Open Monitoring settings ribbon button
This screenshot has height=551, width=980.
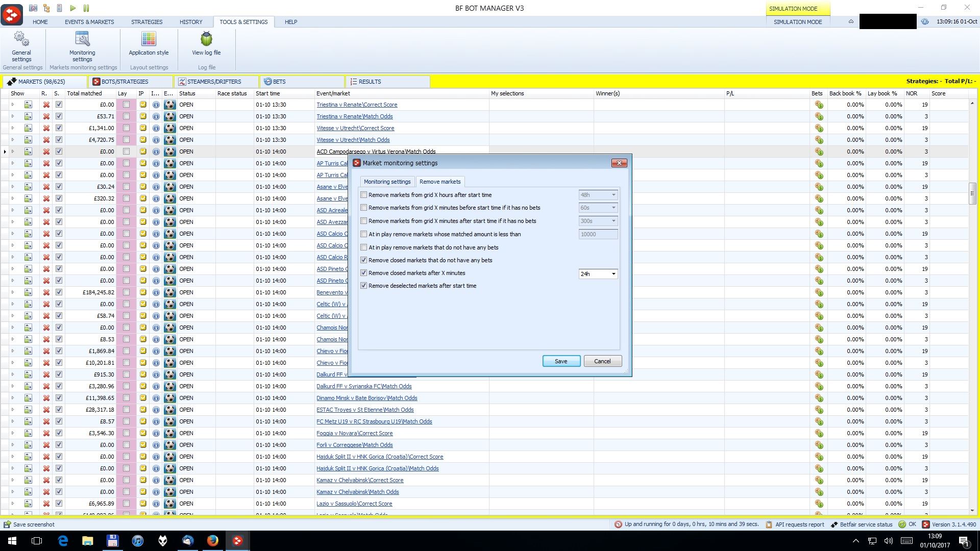click(x=82, y=46)
